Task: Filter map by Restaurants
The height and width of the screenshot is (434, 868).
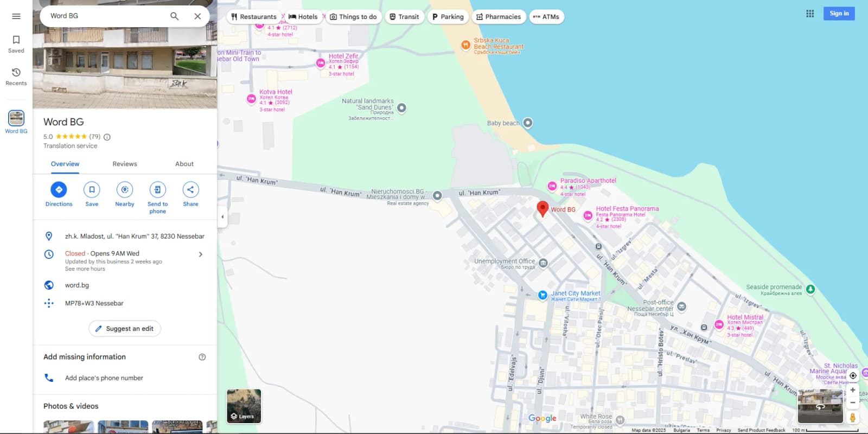Action: tap(254, 17)
